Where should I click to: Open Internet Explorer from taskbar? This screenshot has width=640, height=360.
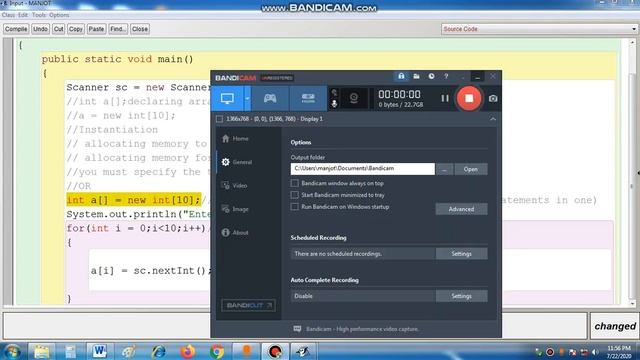coord(159,351)
